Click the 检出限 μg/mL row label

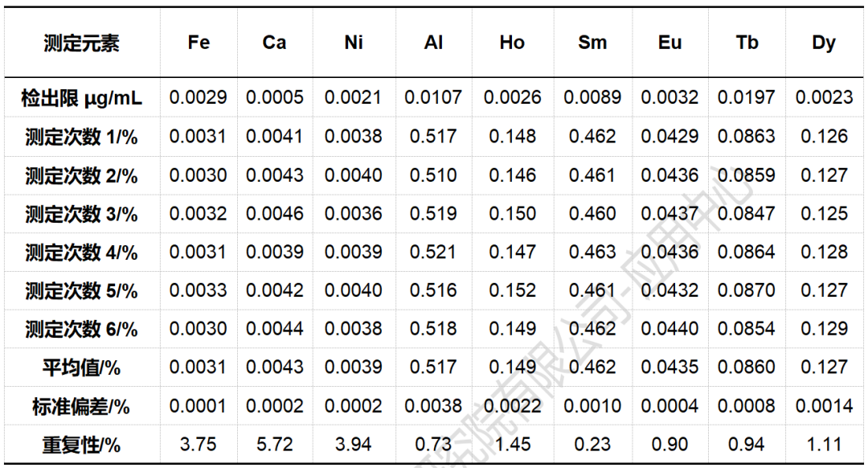pos(81,98)
